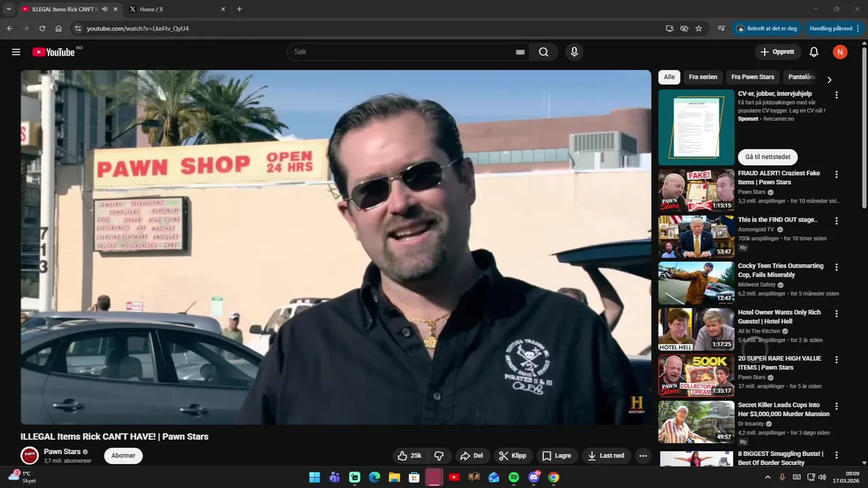Image resolution: width=868 pixels, height=488 pixels.
Task: Reload the current page
Action: click(42, 28)
